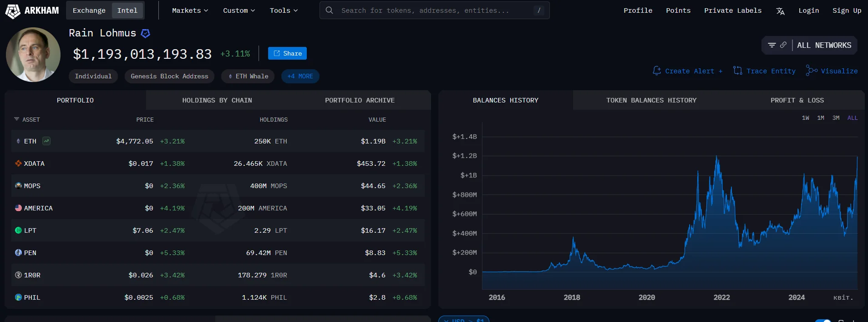Screen dimensions: 868x322
Task: Select the BALANCES HISTORY tab
Action: [505, 100]
